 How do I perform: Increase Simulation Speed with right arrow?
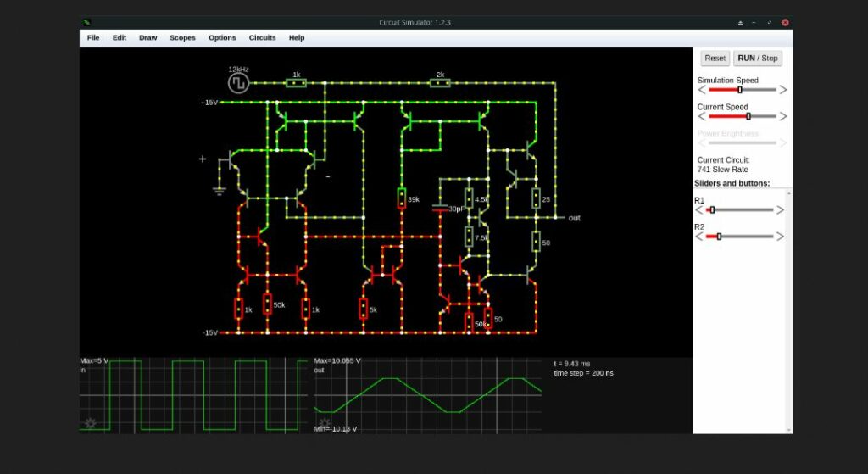(x=782, y=90)
